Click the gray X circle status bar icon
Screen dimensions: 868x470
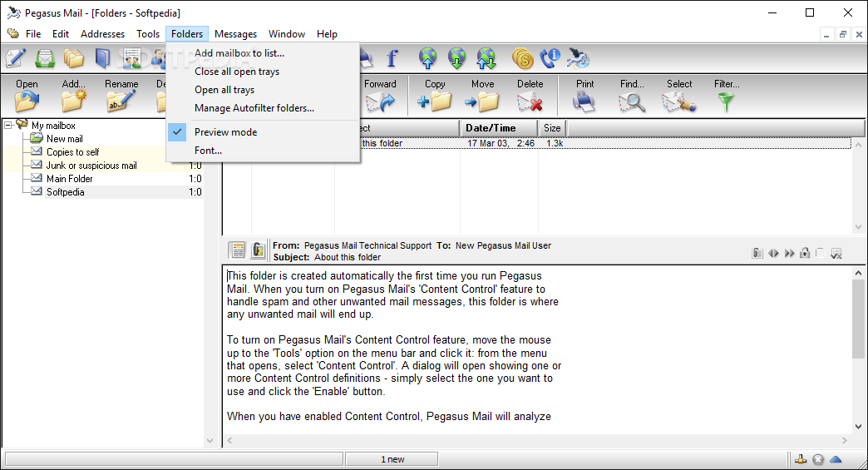(818, 459)
